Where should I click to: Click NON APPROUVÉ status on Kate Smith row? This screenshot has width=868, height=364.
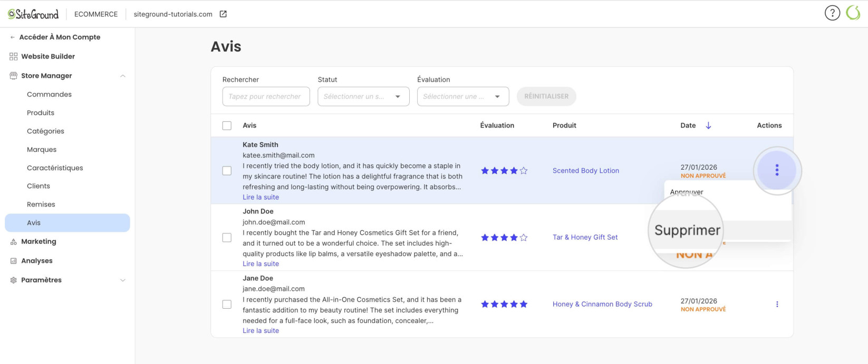(703, 176)
